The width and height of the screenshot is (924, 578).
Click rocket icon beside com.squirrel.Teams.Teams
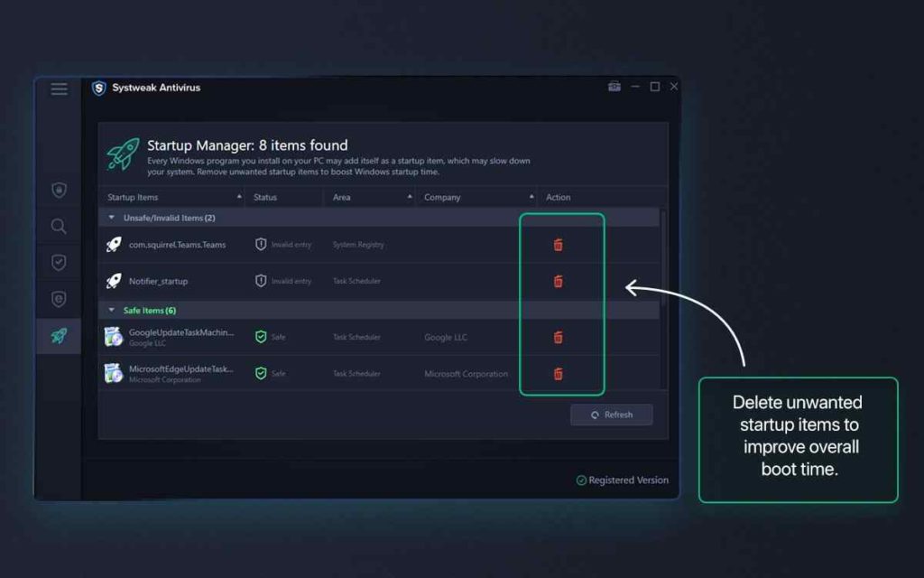114,244
